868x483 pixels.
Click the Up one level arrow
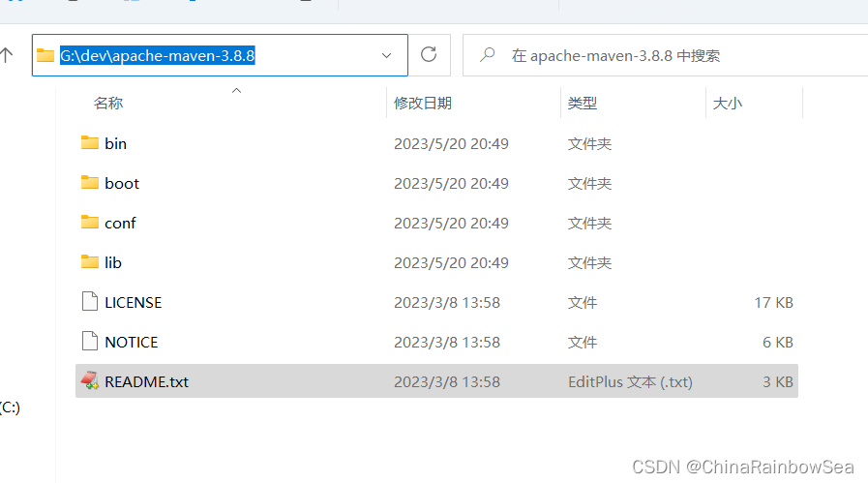pos(6,55)
